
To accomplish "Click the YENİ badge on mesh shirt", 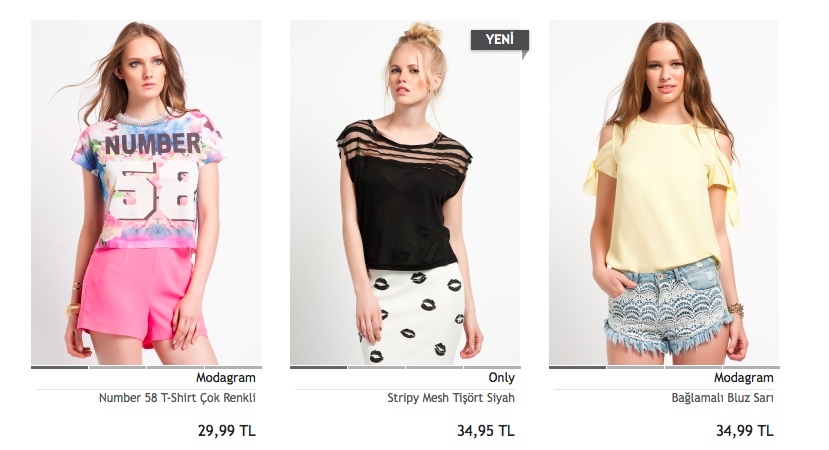I will click(500, 41).
